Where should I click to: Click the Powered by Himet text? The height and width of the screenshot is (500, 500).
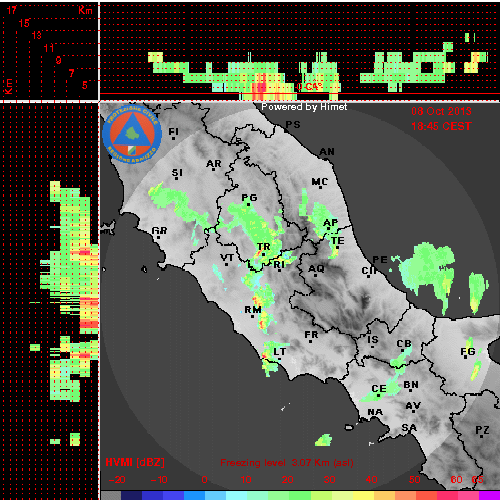click(x=304, y=107)
